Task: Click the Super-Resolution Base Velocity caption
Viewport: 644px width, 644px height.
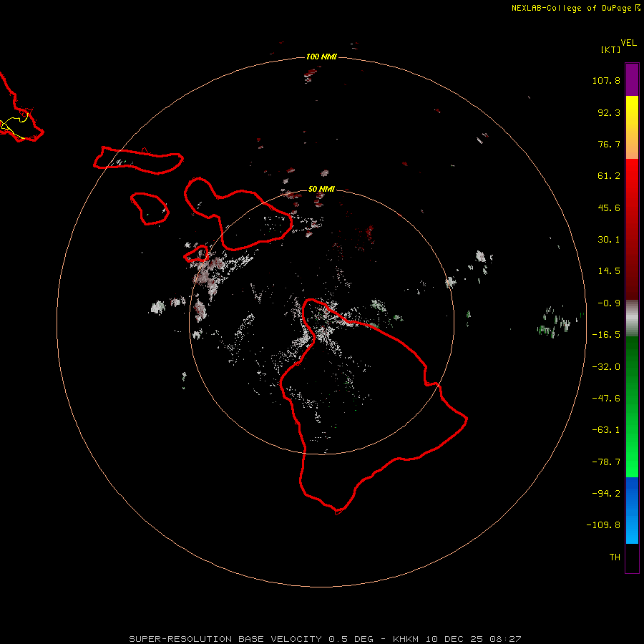Action: 325,639
